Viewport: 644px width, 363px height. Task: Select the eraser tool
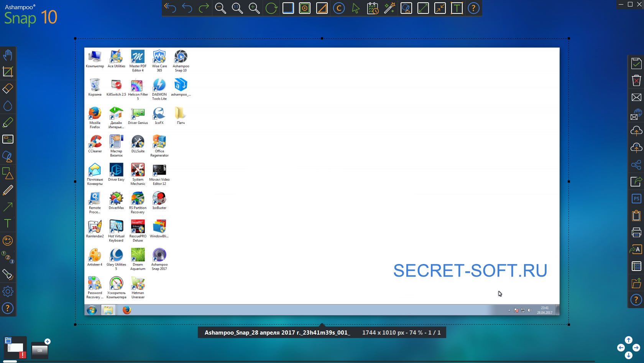click(8, 89)
